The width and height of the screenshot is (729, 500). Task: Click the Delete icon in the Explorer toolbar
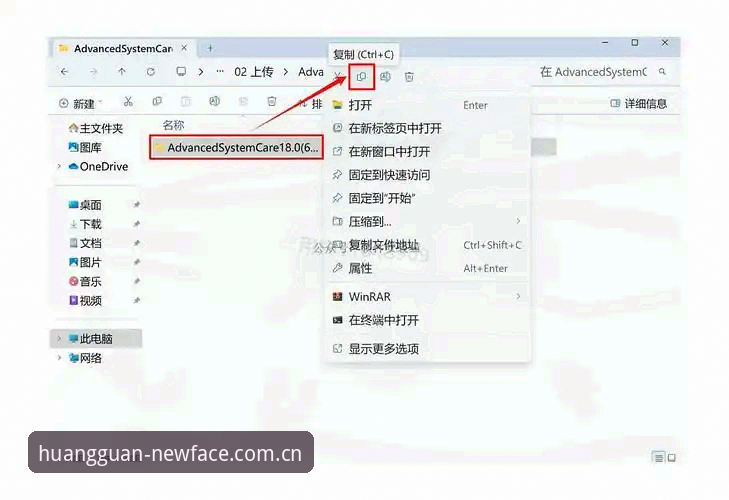point(272,101)
